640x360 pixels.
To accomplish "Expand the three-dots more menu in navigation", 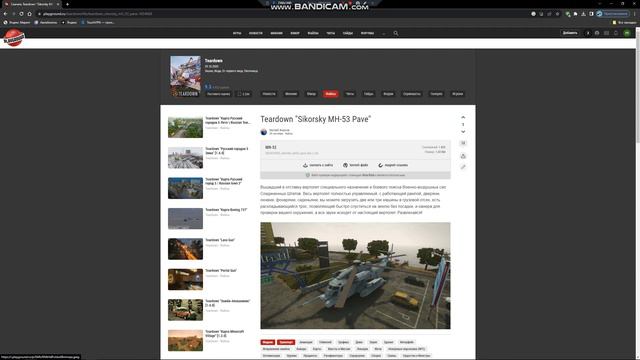I will point(384,33).
